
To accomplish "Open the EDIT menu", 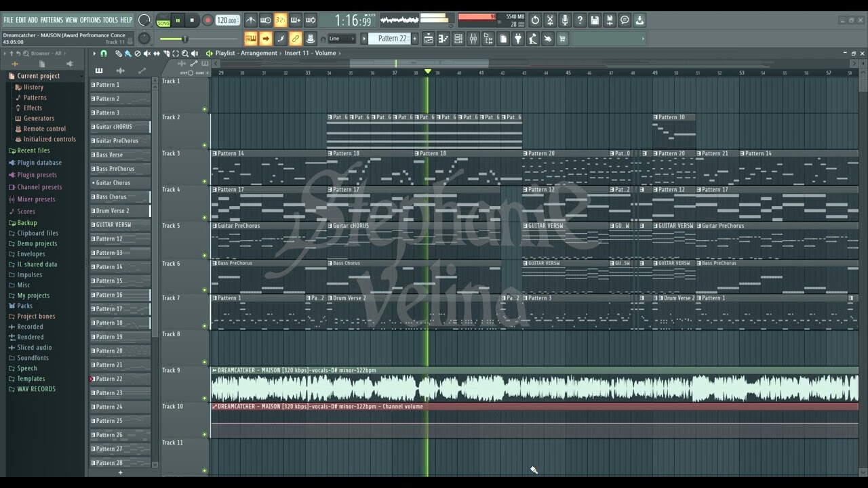I will [21, 20].
